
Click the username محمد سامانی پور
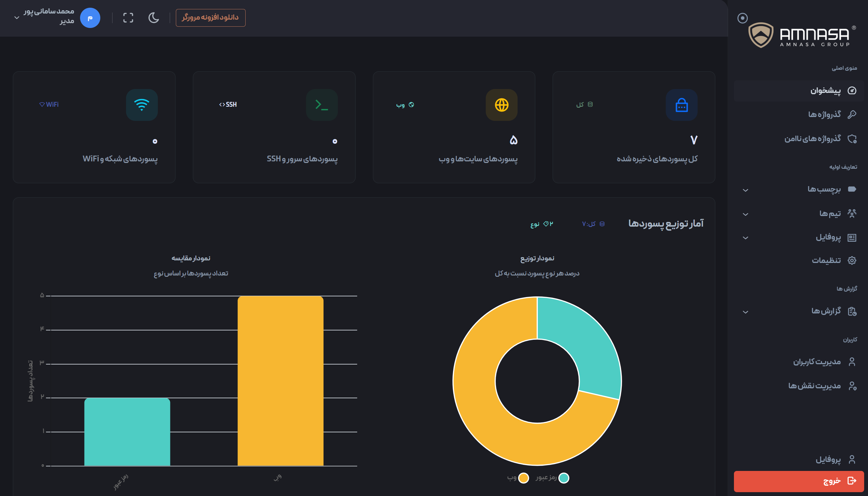coord(49,11)
